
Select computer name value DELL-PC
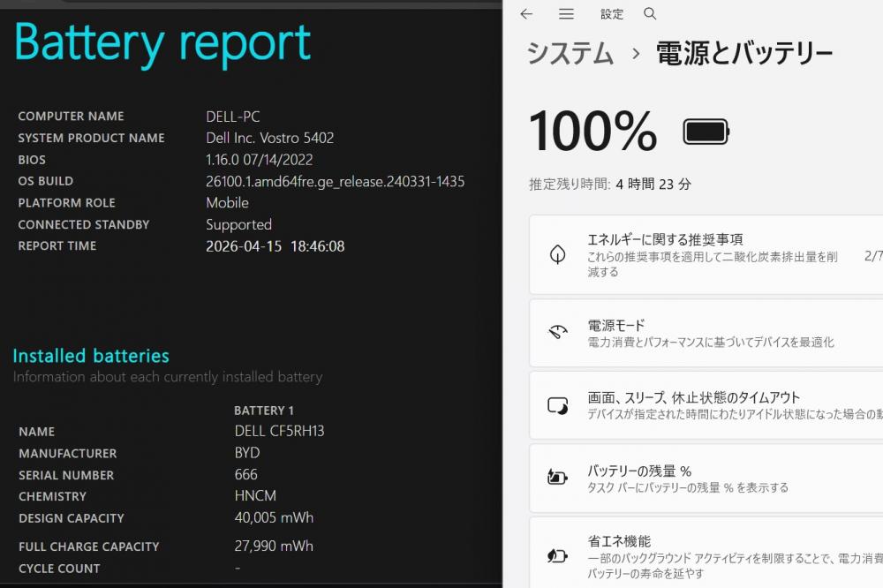click(x=232, y=117)
